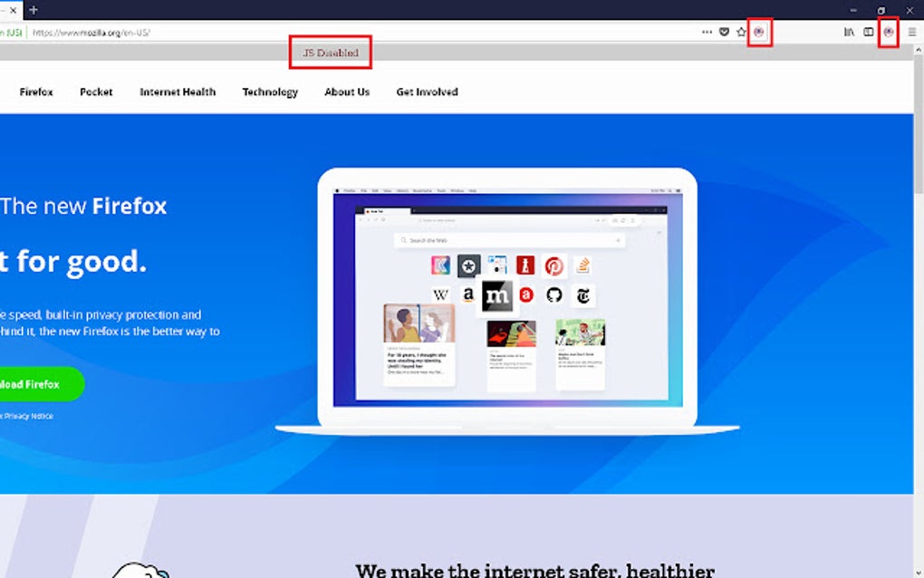Click the scrollbar up arrow
The height and width of the screenshot is (578, 924).
(918, 51)
